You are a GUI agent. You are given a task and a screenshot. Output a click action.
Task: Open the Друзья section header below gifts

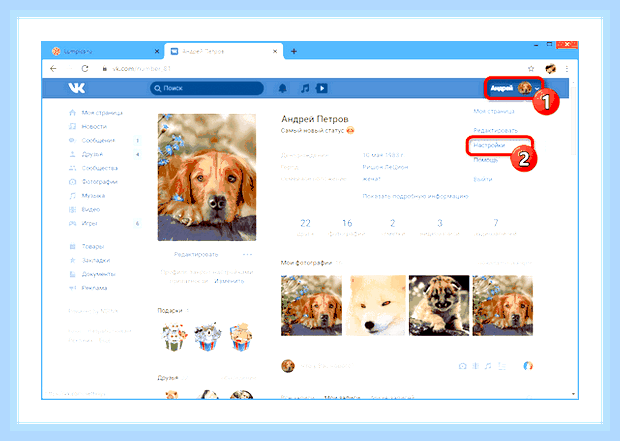[x=168, y=378]
